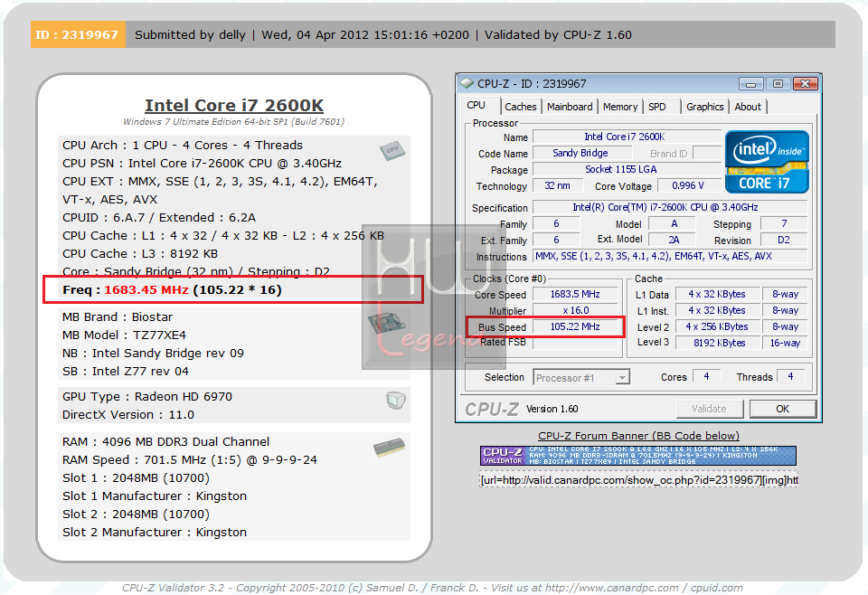Screen dimensions: 868x595
Task: Click the Revision value D2
Action: click(x=784, y=240)
